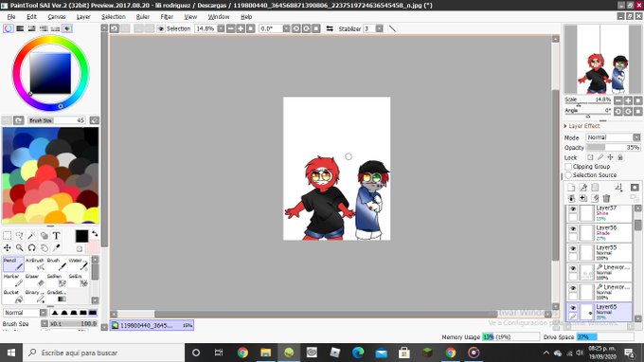Screen dimensions: 644x362
Task: Click the Windows search box in taskbar
Action: tap(103, 353)
